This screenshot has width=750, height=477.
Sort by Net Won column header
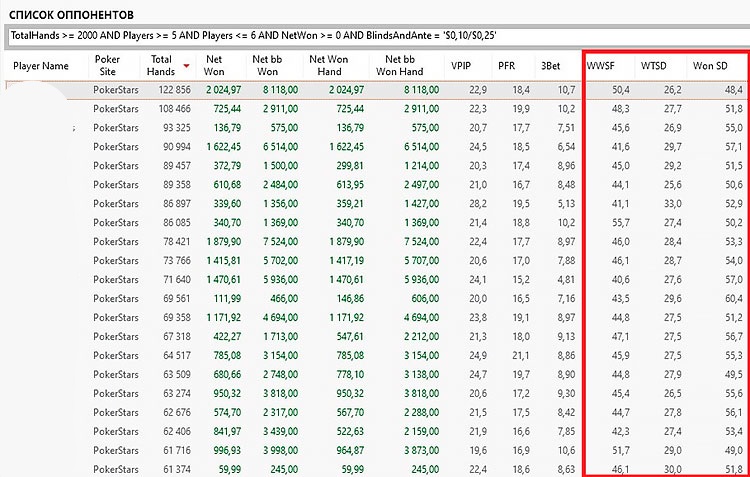pos(214,66)
